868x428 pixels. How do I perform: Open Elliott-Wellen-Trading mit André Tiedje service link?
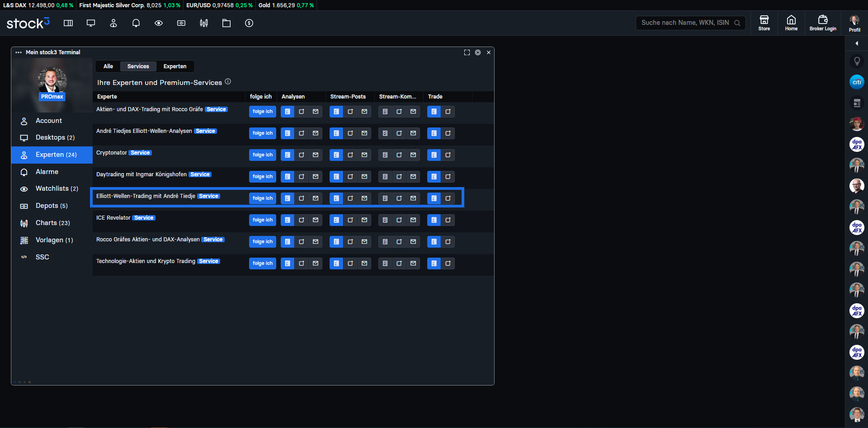click(146, 196)
